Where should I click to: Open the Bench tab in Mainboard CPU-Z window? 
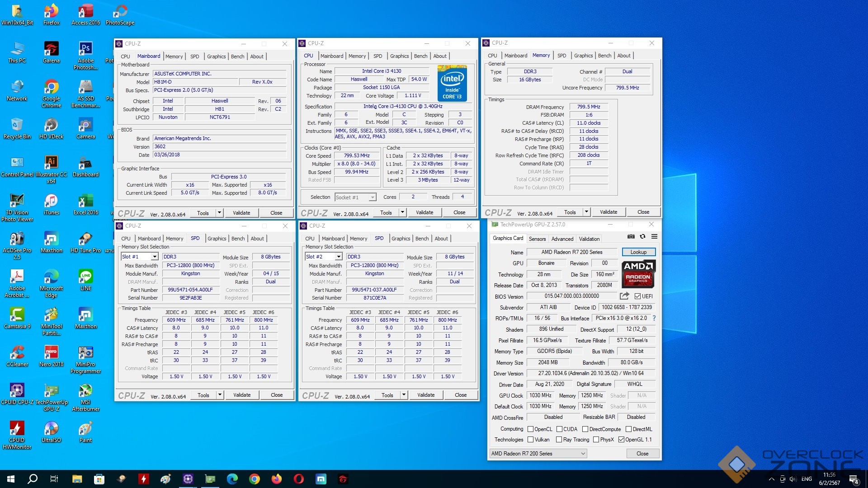coord(237,56)
